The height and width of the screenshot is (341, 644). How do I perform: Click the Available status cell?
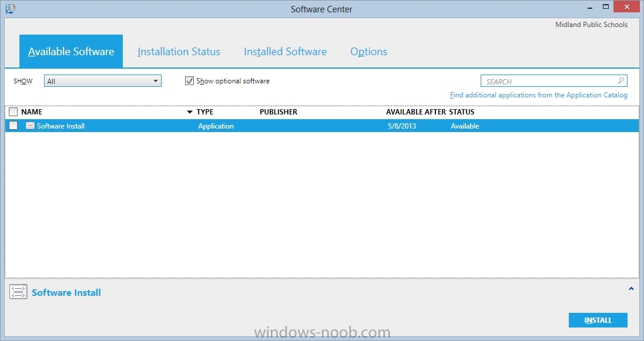(465, 126)
